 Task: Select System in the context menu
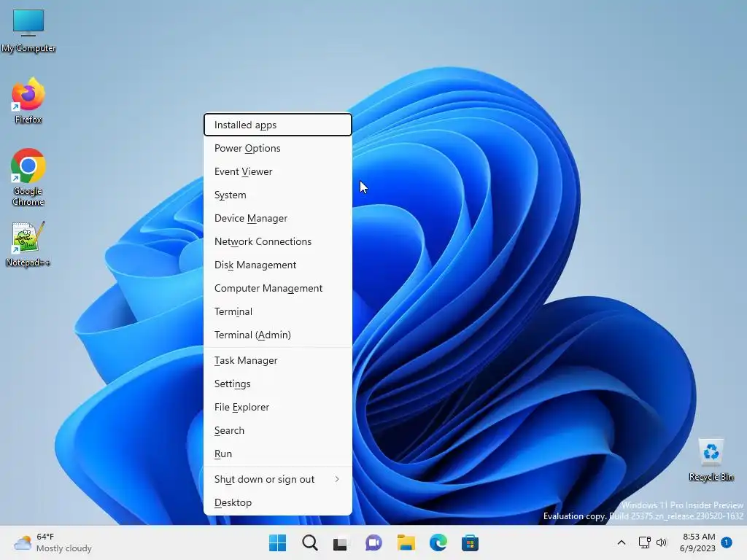pyautogui.click(x=278, y=195)
